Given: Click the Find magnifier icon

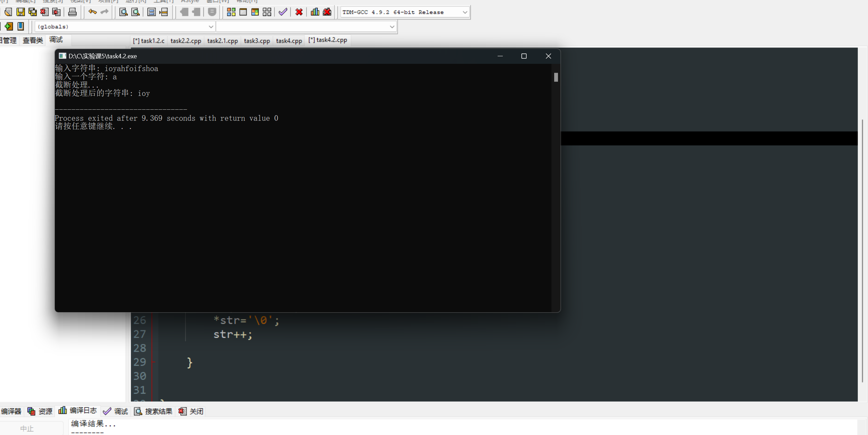Looking at the screenshot, I should (x=123, y=12).
